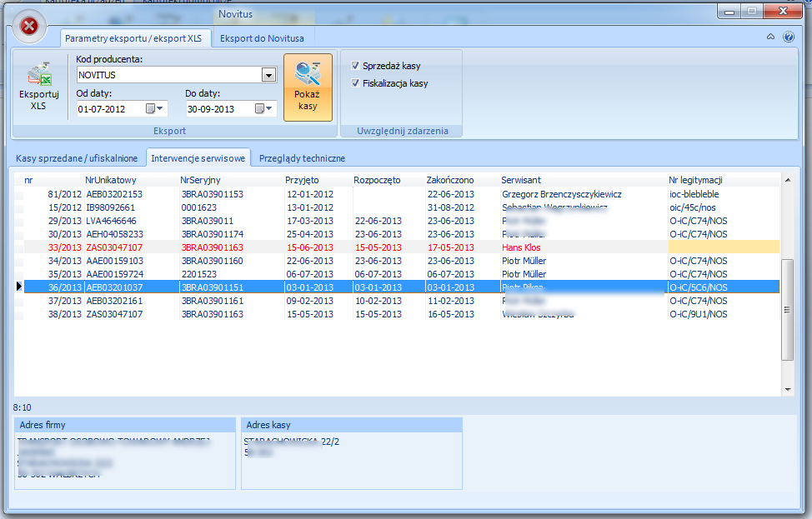The image size is (812, 519).
Task: Select row 30/2013
Action: pos(401,234)
